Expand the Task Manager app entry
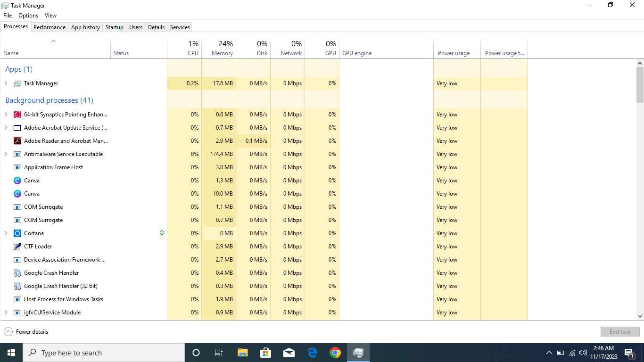Viewport: 644px width, 362px height. [6, 83]
